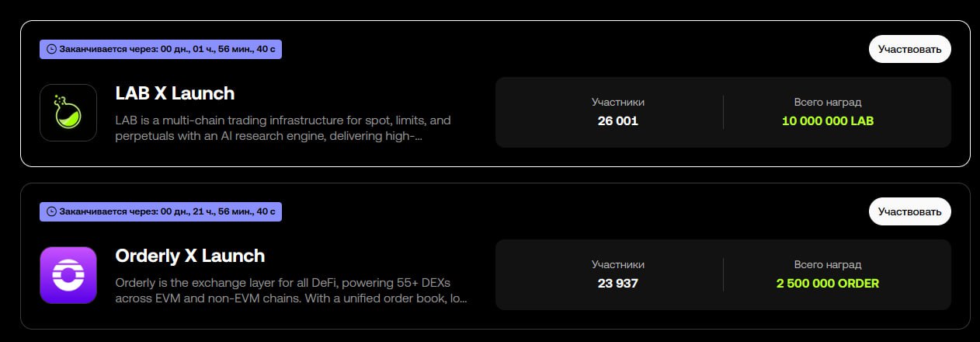Click the 26 001 participants count
Image resolution: width=980 pixels, height=342 pixels.
pos(617,121)
